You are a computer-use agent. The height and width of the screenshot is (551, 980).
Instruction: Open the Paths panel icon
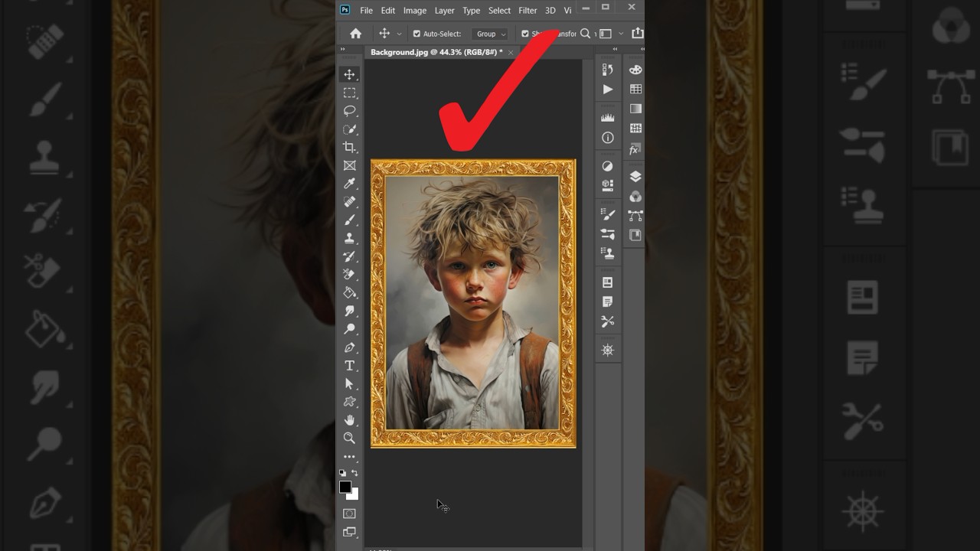coord(635,217)
